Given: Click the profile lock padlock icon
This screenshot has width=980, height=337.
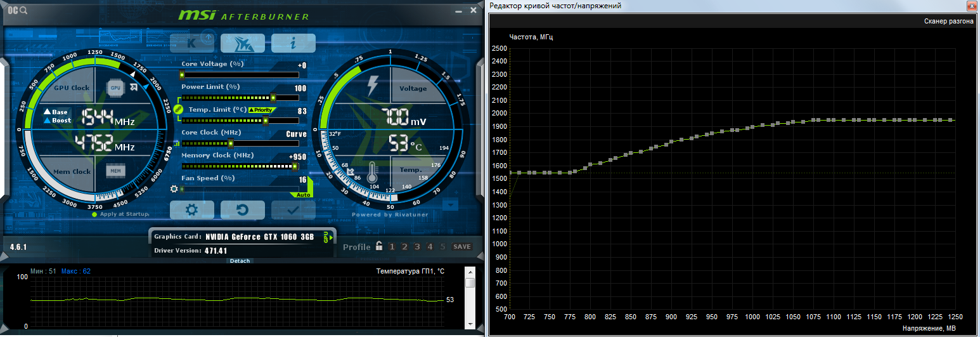Looking at the screenshot, I should (378, 246).
